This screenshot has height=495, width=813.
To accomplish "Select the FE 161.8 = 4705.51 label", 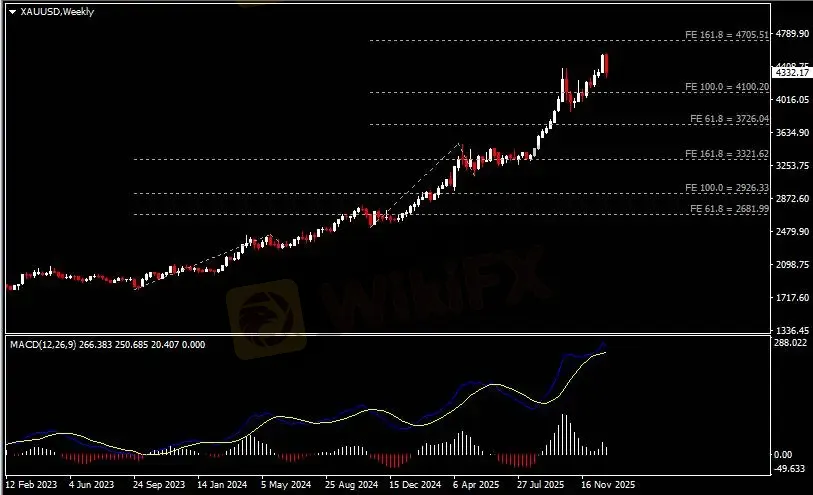I will (x=726, y=35).
